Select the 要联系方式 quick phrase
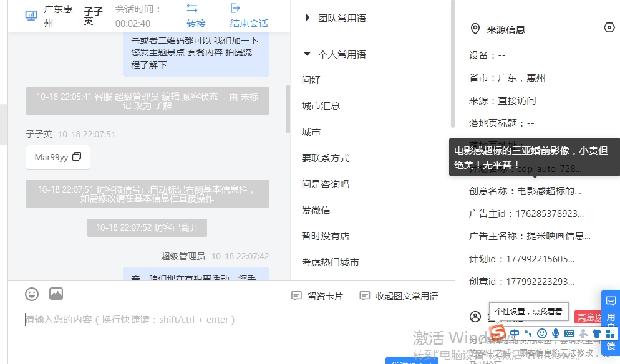620x364 pixels. 326,158
